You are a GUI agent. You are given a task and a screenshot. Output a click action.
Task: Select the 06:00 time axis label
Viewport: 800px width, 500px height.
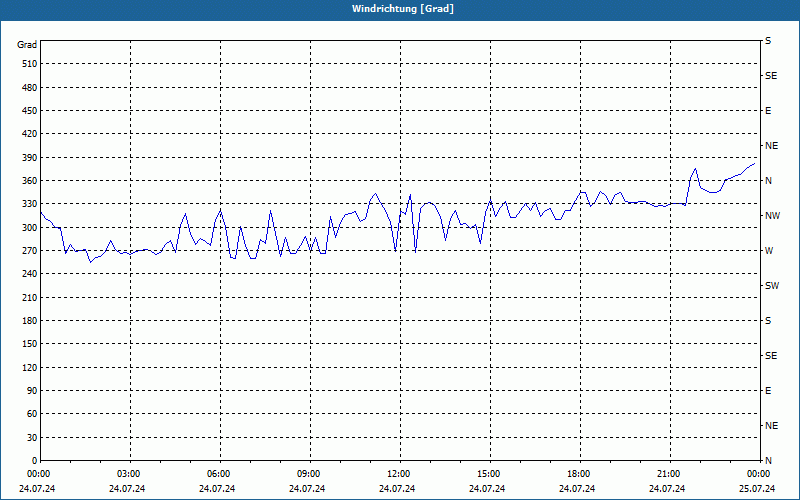(x=218, y=474)
